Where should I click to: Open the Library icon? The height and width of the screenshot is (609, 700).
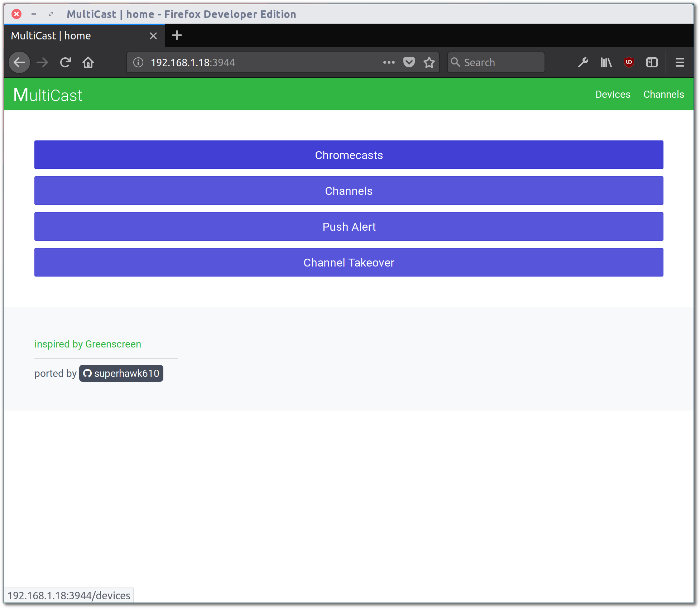[606, 63]
